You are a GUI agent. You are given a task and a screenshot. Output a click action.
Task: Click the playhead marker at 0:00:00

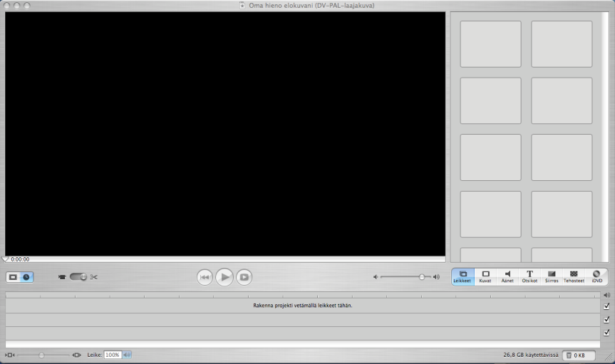pyautogui.click(x=5, y=259)
